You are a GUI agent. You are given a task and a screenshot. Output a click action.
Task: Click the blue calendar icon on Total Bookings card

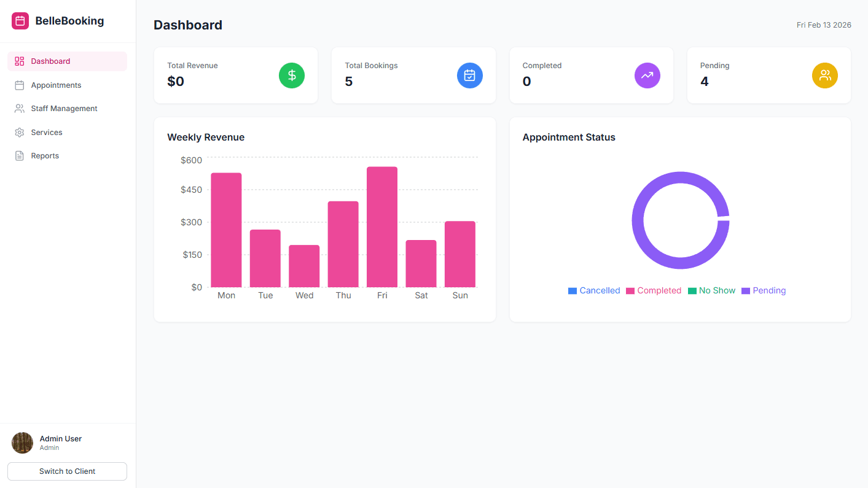coord(469,75)
